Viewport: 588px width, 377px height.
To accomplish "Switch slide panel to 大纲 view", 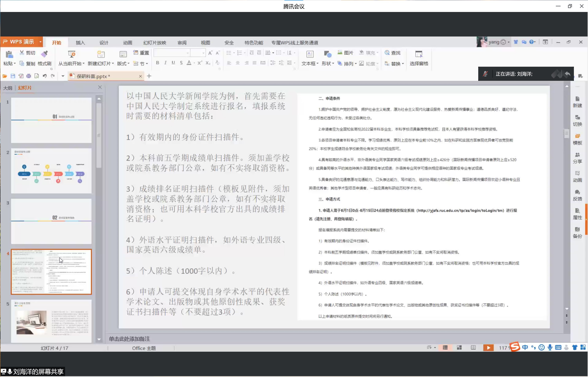I will click(8, 88).
